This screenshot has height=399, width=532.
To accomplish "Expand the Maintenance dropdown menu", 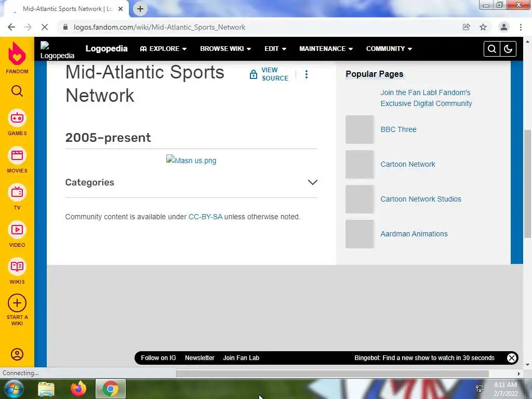I will 326,49.
